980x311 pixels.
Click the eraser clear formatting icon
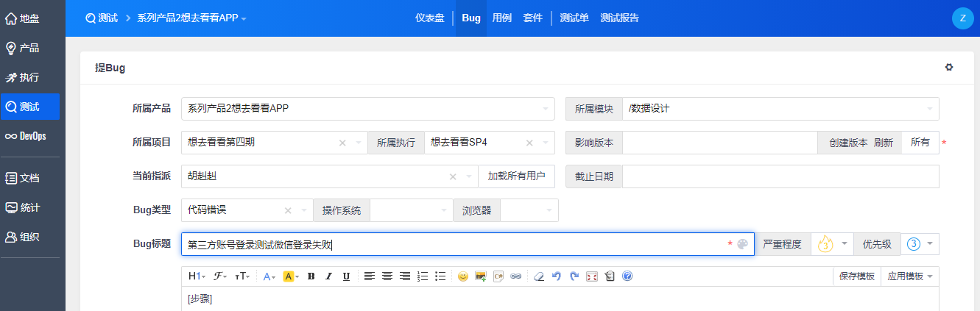(538, 276)
